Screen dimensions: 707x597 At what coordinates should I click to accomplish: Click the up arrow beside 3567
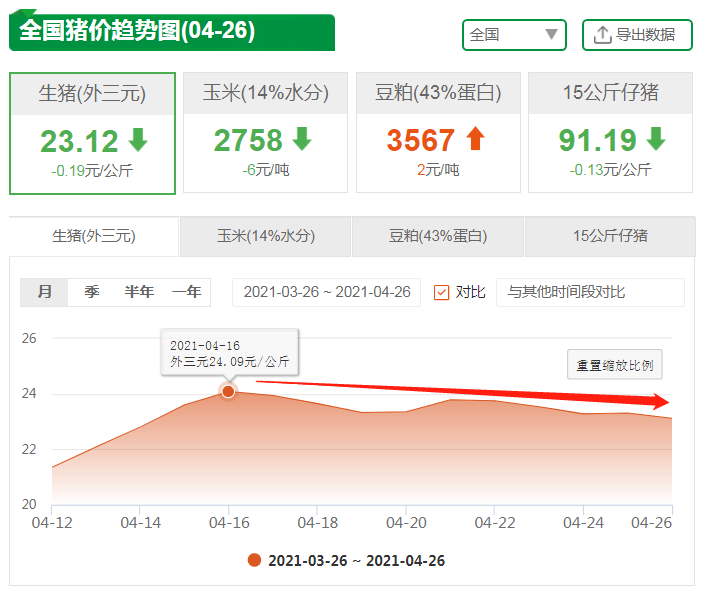point(475,138)
